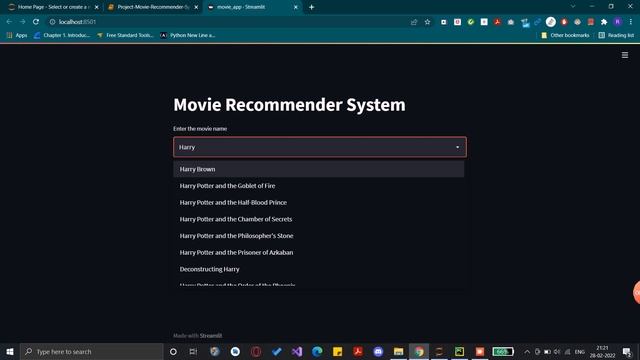Open Task View on the taskbar
Screen dimensions: 640x360
(193, 351)
